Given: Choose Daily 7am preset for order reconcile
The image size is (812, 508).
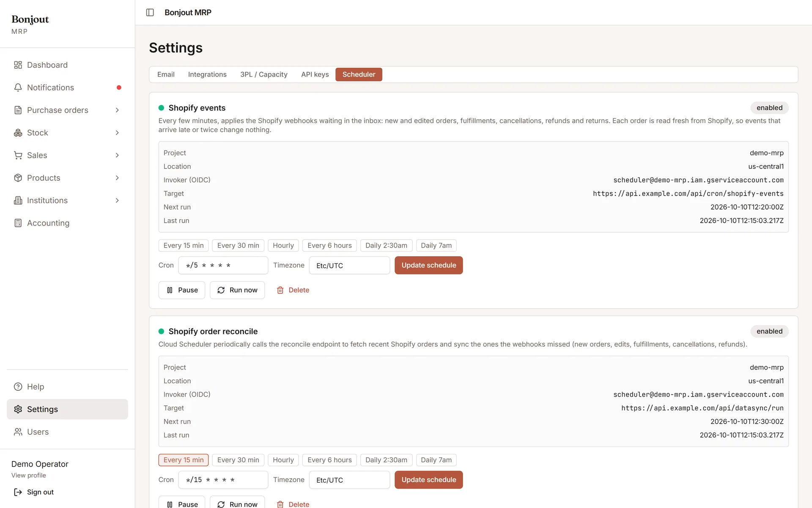Looking at the screenshot, I should click(x=436, y=460).
